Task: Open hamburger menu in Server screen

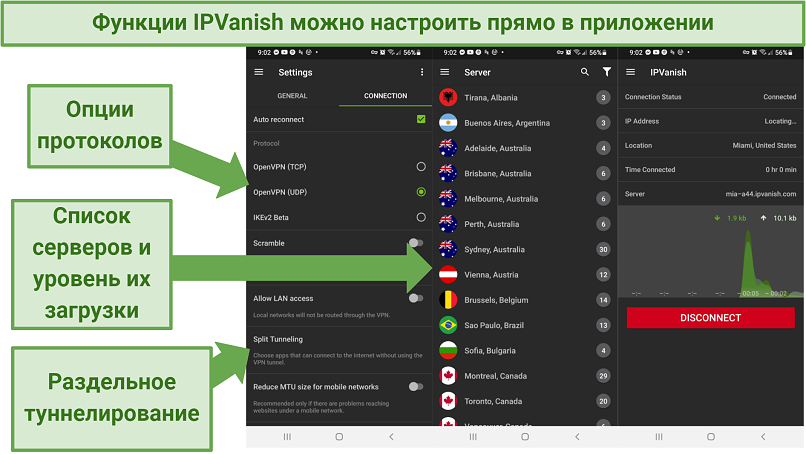Action: point(445,72)
